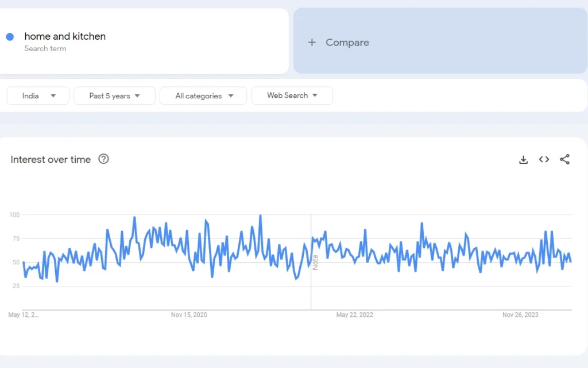588x368 pixels.
Task: Open the All categories dropdown
Action: click(203, 96)
